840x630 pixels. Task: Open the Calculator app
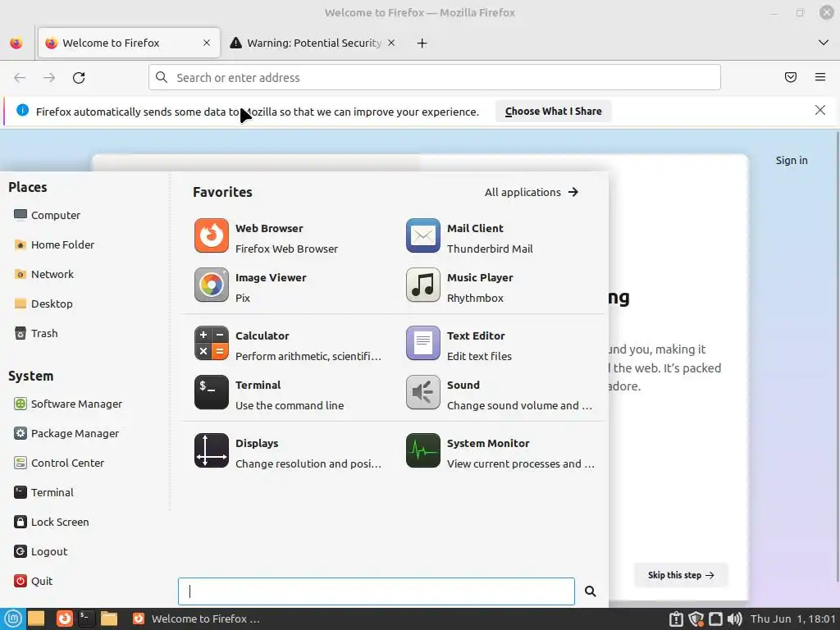(x=288, y=345)
